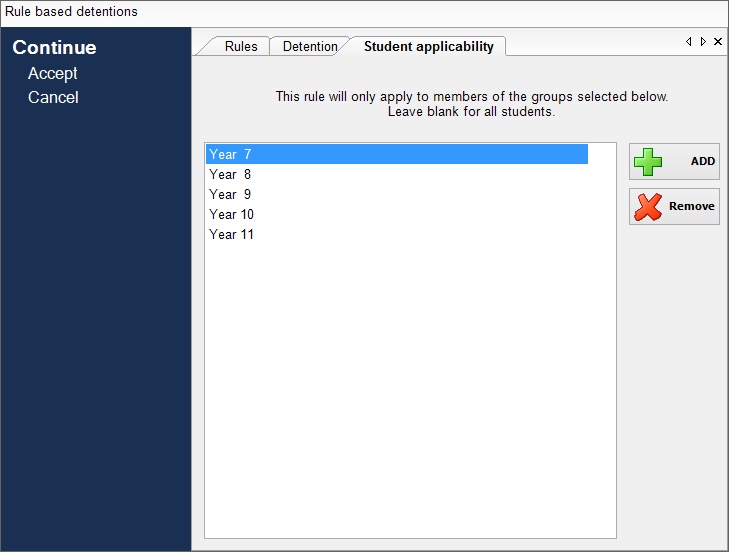
Task: Switch to the Rules tab
Action: point(240,47)
